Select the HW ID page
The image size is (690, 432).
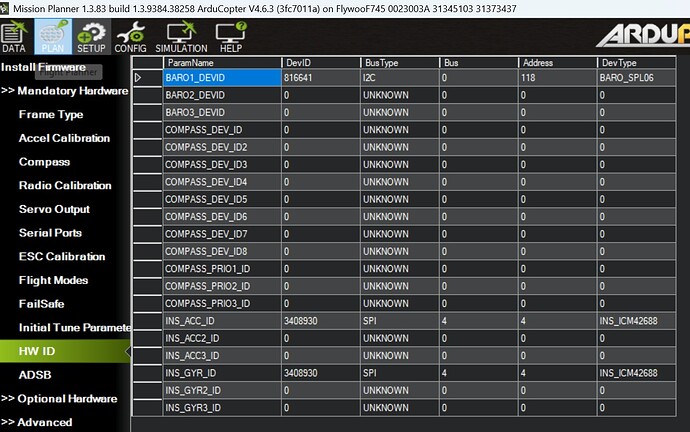click(65, 351)
